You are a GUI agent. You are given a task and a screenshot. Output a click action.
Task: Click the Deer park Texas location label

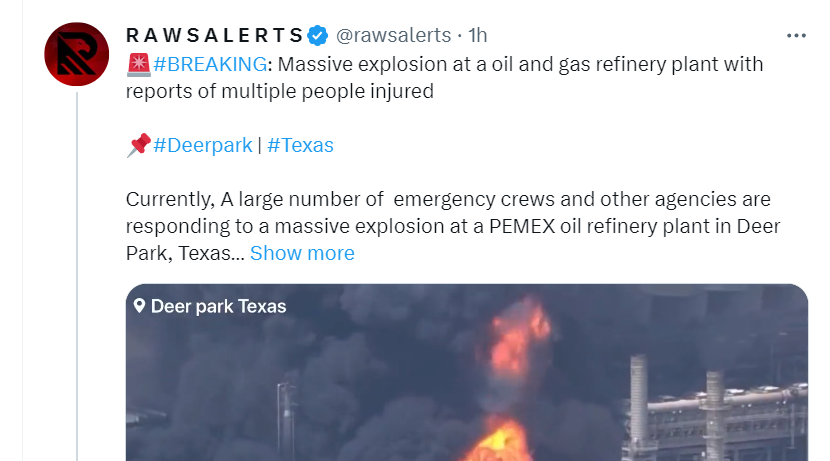tap(219, 306)
